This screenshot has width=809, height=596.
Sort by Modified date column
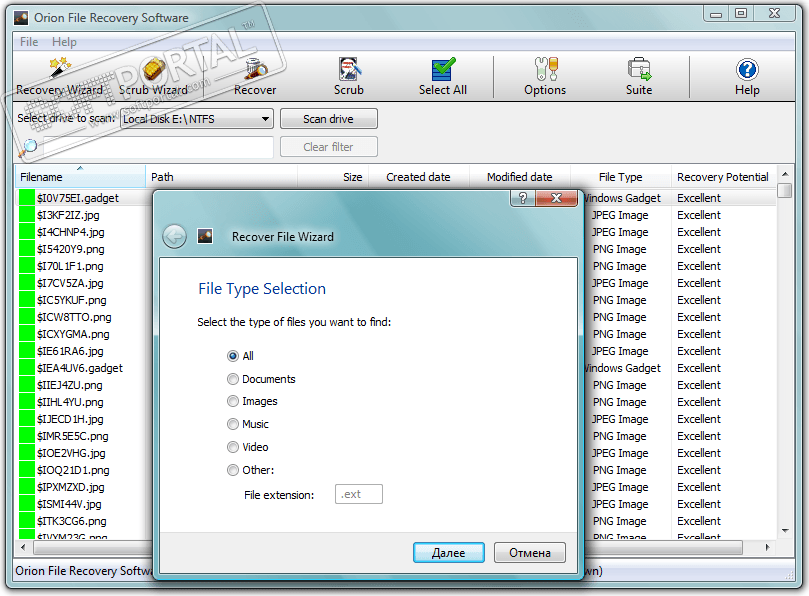(520, 177)
